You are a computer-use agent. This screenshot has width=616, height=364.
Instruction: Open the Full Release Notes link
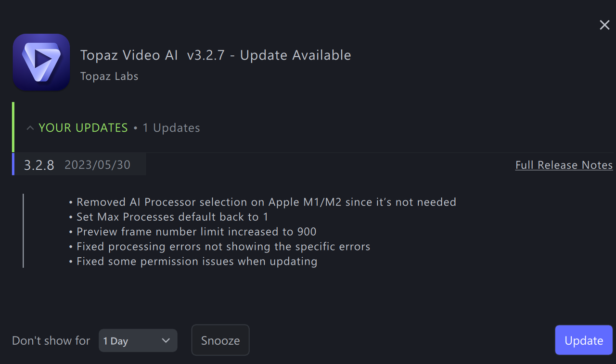pos(564,165)
